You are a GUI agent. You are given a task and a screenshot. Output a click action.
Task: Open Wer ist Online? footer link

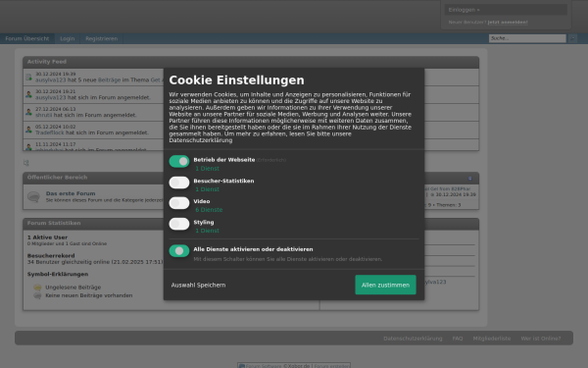click(541, 339)
